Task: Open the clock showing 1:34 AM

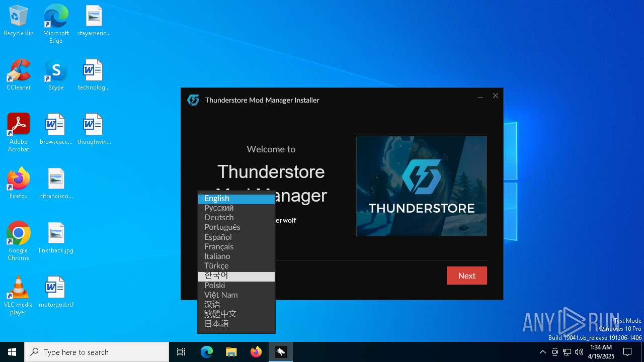Action: (x=602, y=352)
